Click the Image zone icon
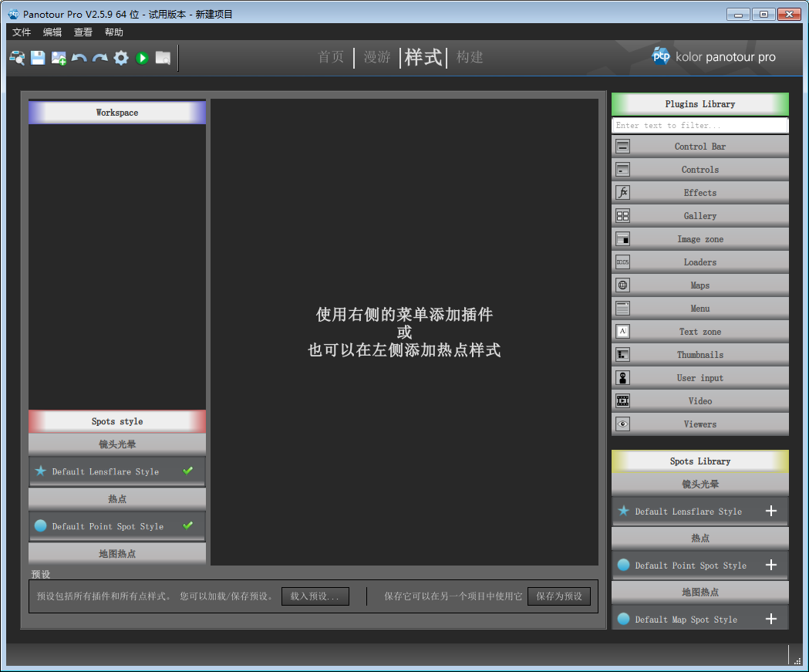 coord(622,239)
